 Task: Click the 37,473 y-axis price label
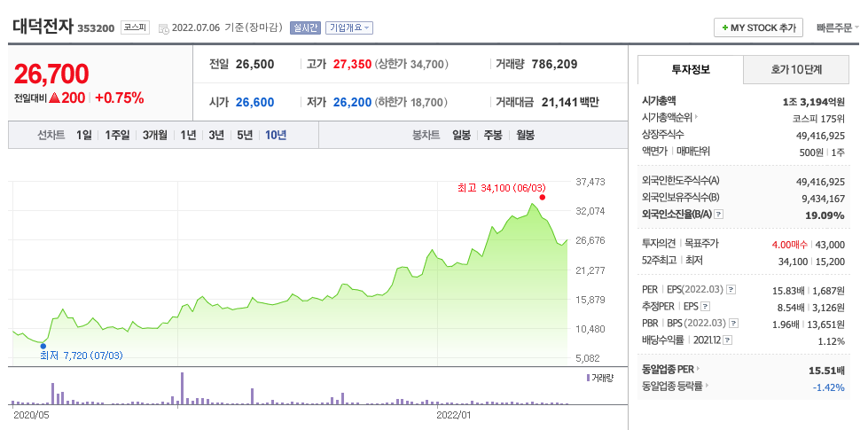[x=590, y=182]
